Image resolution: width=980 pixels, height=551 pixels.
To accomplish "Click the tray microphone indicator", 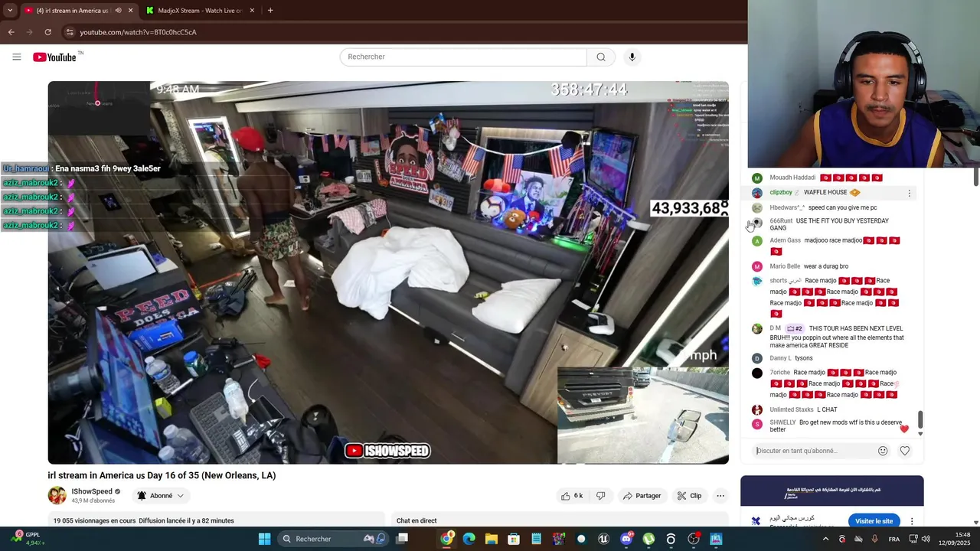I will 874,539.
